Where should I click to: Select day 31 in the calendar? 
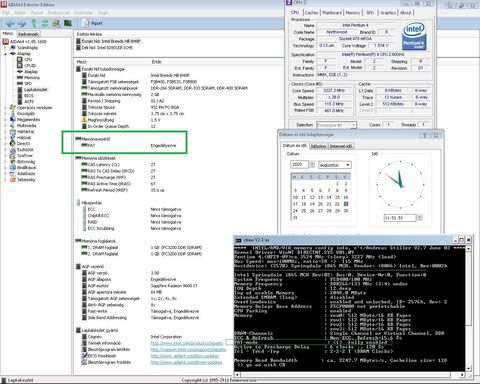tap(295, 217)
